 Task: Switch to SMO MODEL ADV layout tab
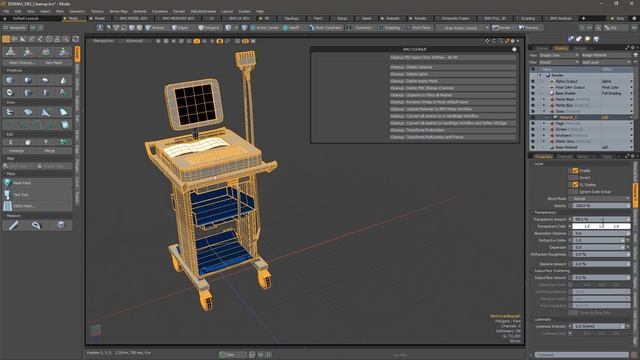point(133,18)
